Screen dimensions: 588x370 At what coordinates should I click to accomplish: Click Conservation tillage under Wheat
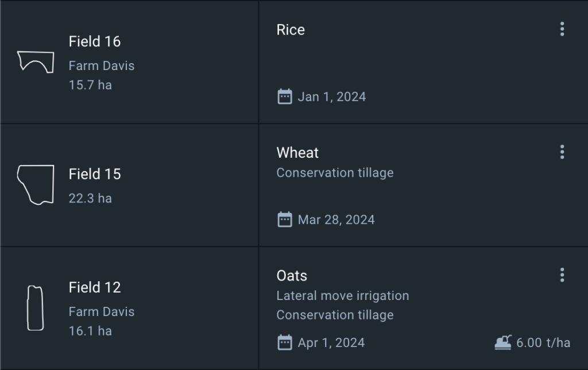[335, 173]
